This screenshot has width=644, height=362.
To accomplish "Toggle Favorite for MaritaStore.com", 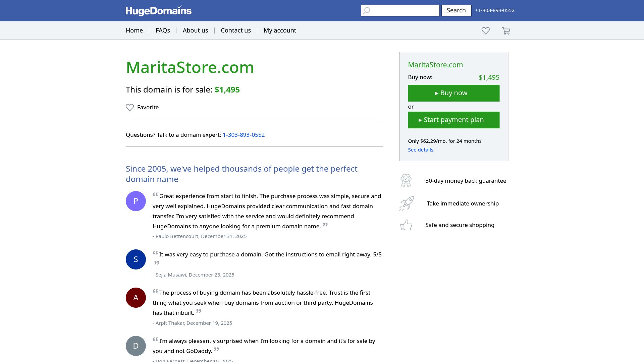I will click(142, 107).
